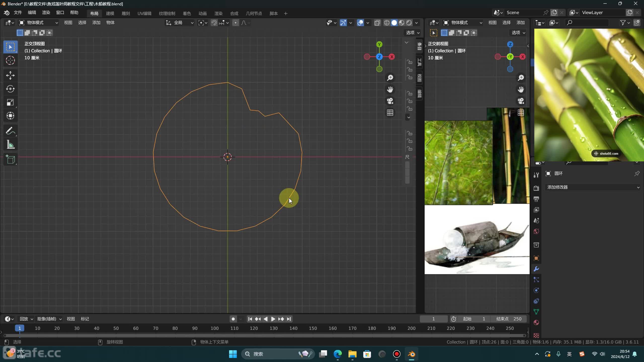
Task: Open 文件 menu
Action: pos(18,13)
